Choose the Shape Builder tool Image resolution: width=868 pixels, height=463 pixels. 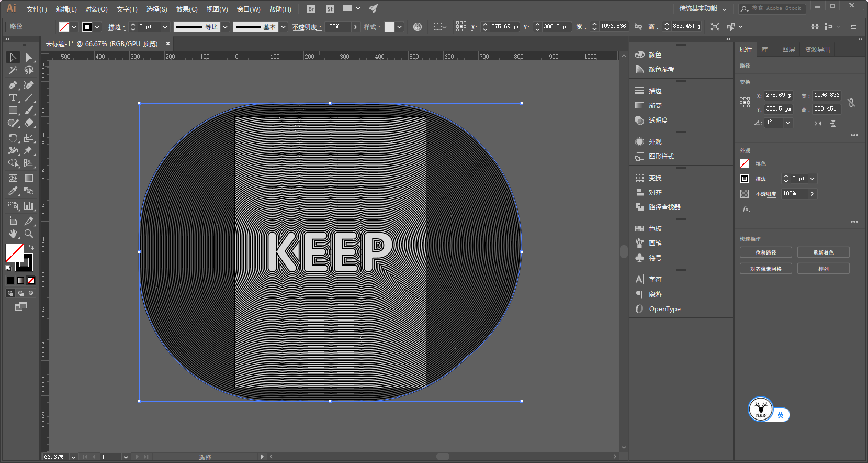(x=13, y=163)
